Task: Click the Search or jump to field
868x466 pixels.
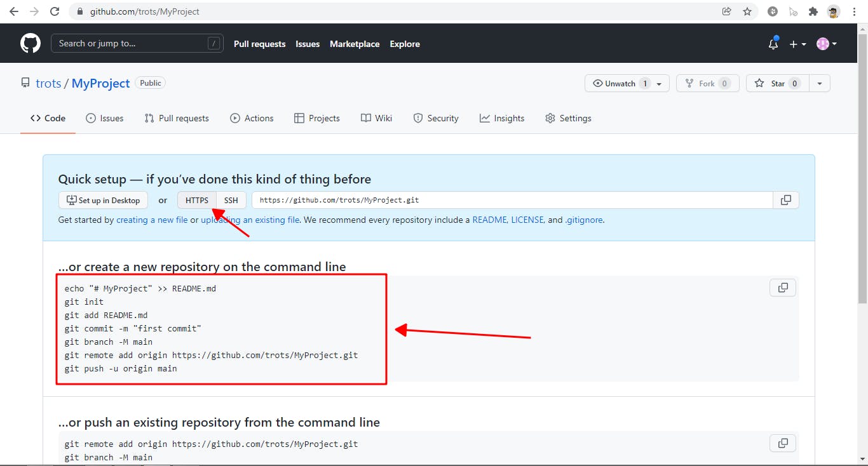Action: (137, 44)
